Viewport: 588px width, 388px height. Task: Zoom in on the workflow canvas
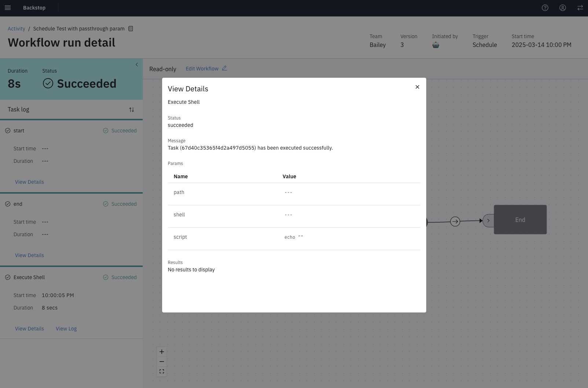pyautogui.click(x=161, y=351)
